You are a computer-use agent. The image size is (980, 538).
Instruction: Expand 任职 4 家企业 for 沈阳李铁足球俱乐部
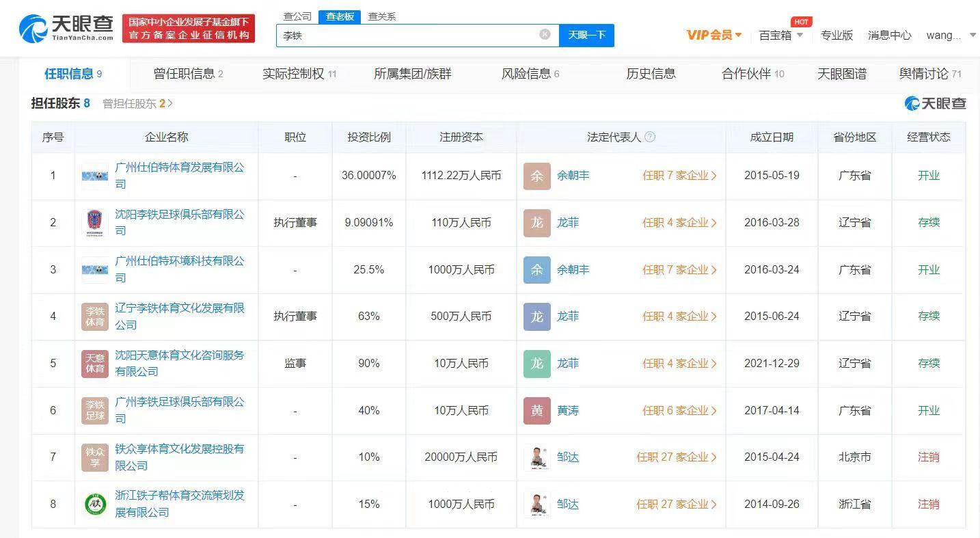(679, 223)
